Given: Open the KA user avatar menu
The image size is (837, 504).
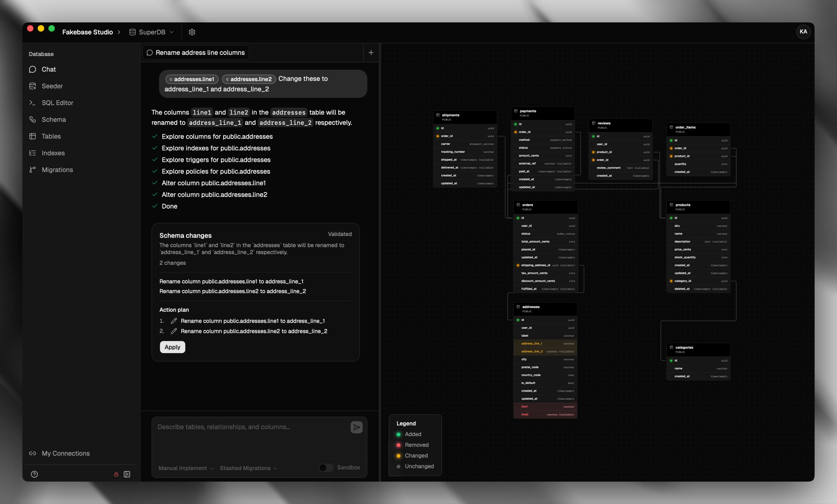Looking at the screenshot, I should coord(803,31).
